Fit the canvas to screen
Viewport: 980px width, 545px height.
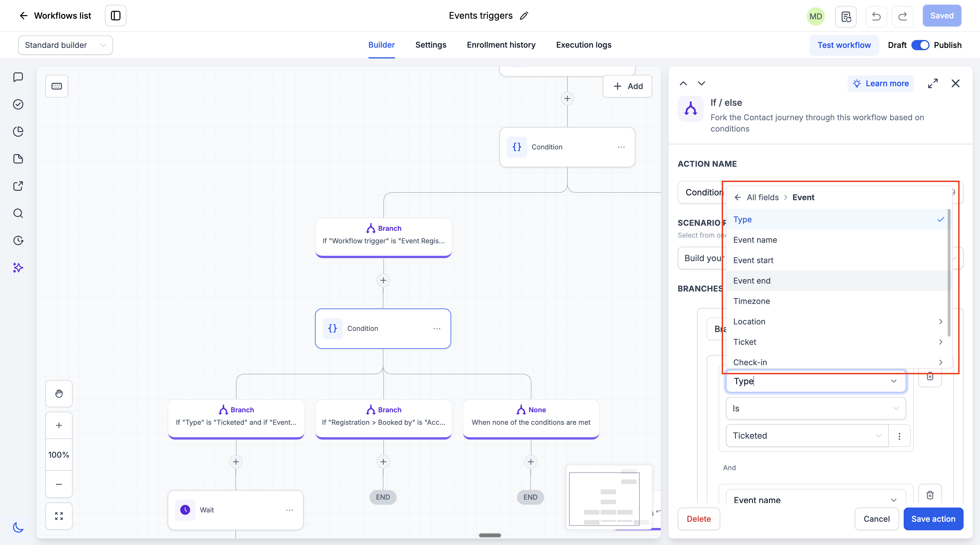pyautogui.click(x=59, y=516)
